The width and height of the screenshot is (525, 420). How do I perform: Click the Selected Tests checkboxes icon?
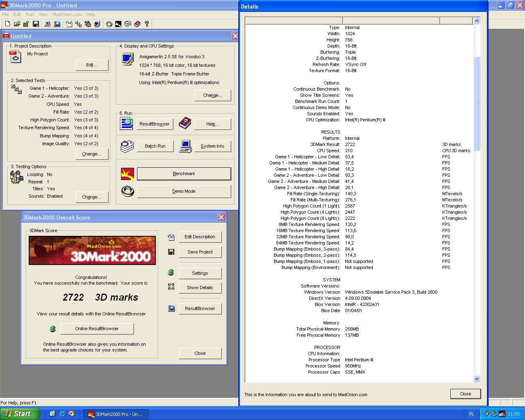(x=16, y=89)
